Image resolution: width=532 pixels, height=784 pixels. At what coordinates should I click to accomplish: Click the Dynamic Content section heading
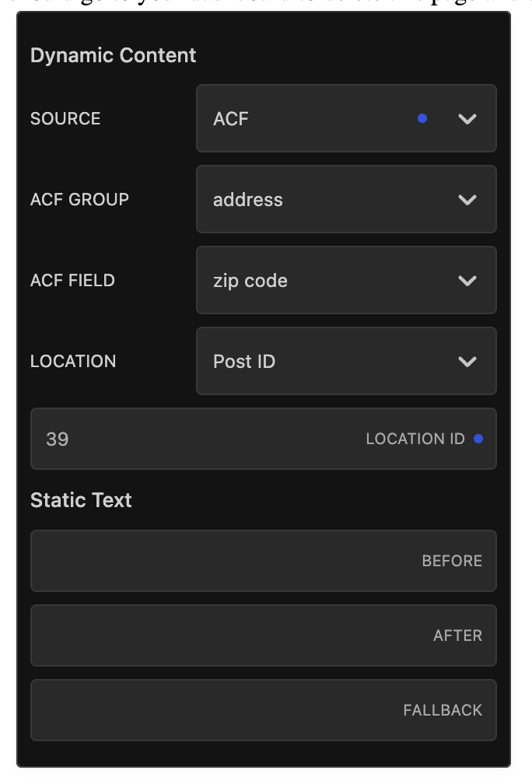pyautogui.click(x=113, y=55)
